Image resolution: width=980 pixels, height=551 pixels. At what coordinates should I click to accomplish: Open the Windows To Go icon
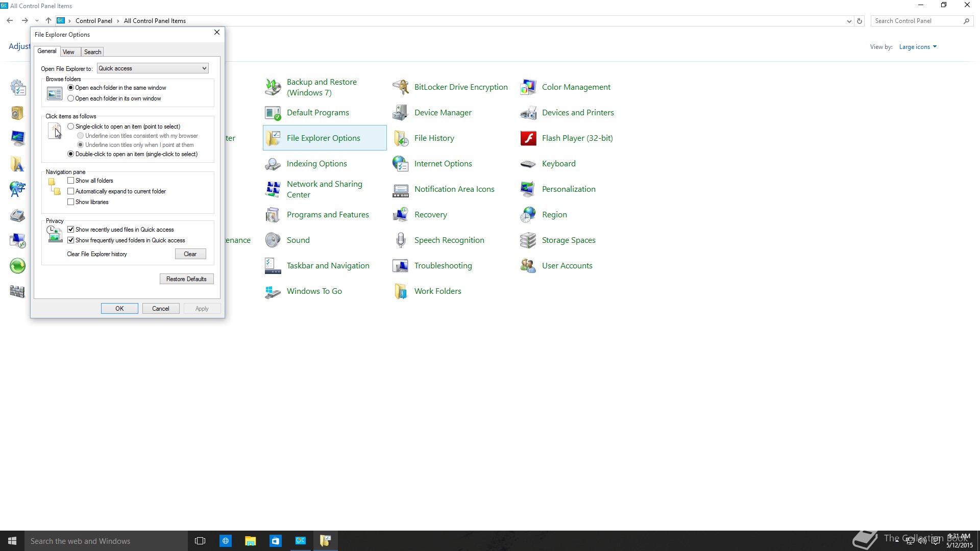click(273, 291)
